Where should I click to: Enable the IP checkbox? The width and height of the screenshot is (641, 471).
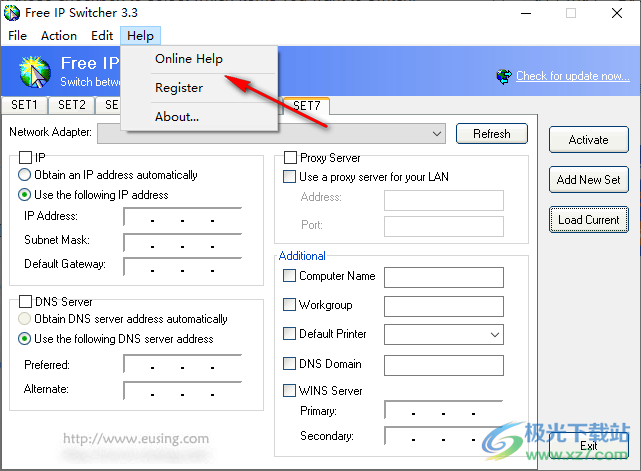click(x=25, y=157)
